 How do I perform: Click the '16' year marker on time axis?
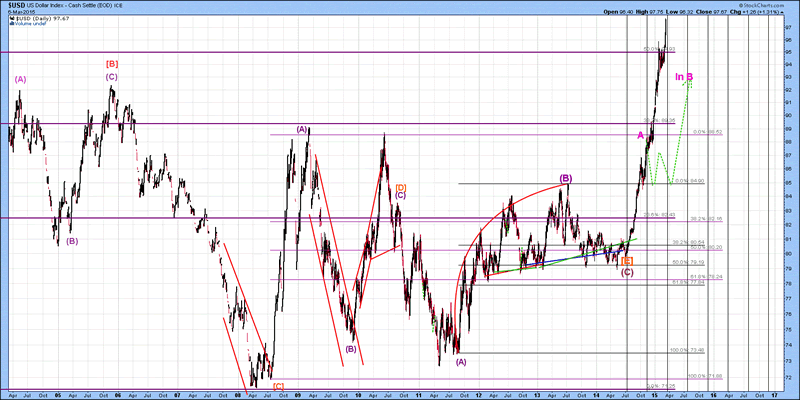pyautogui.click(x=714, y=394)
